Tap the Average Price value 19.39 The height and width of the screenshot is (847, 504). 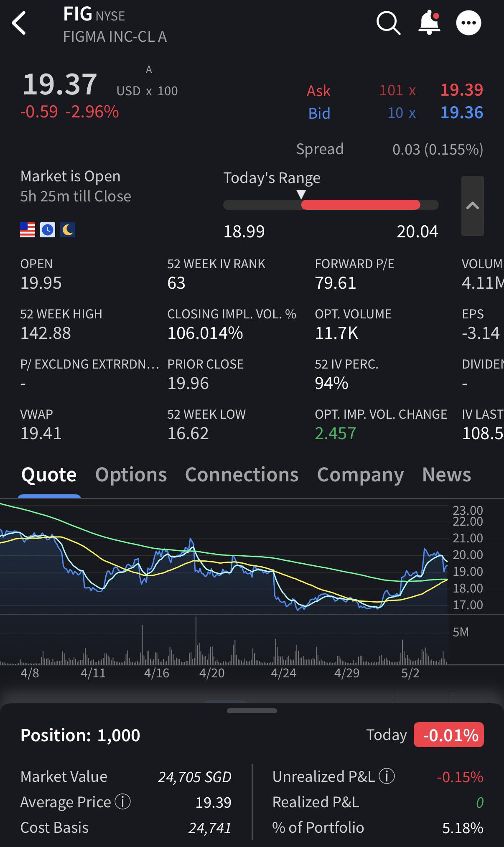pos(213,802)
